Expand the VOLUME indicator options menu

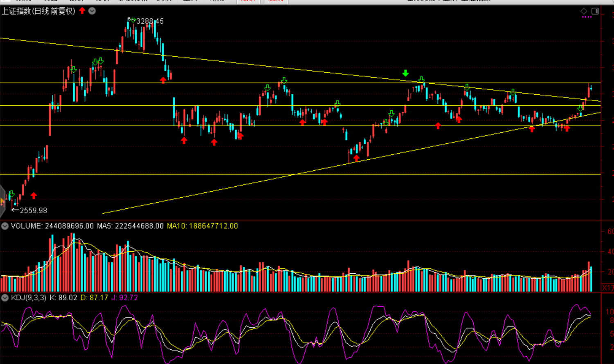5,226
